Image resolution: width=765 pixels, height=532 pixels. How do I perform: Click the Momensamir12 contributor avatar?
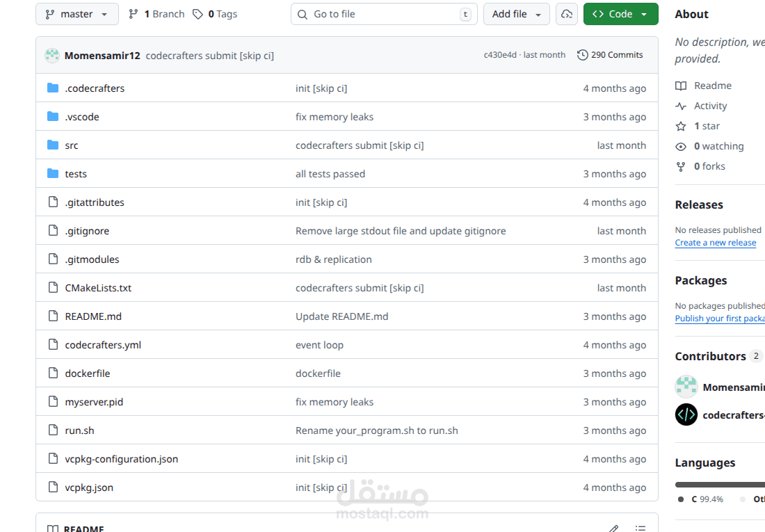686,387
